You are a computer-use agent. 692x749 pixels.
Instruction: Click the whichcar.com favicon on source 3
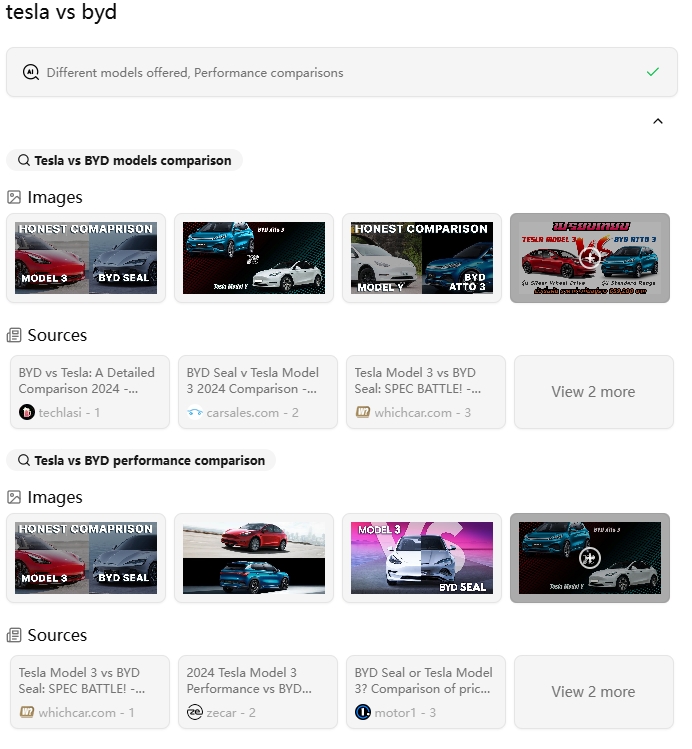362,412
